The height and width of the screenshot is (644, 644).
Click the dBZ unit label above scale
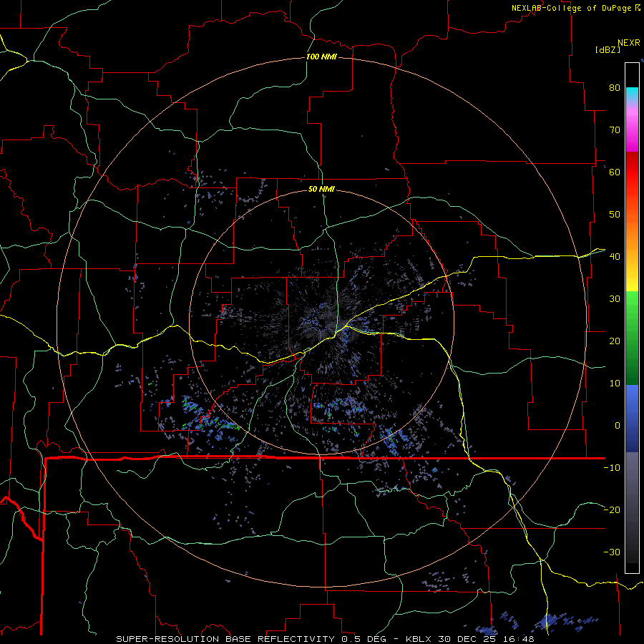point(608,49)
